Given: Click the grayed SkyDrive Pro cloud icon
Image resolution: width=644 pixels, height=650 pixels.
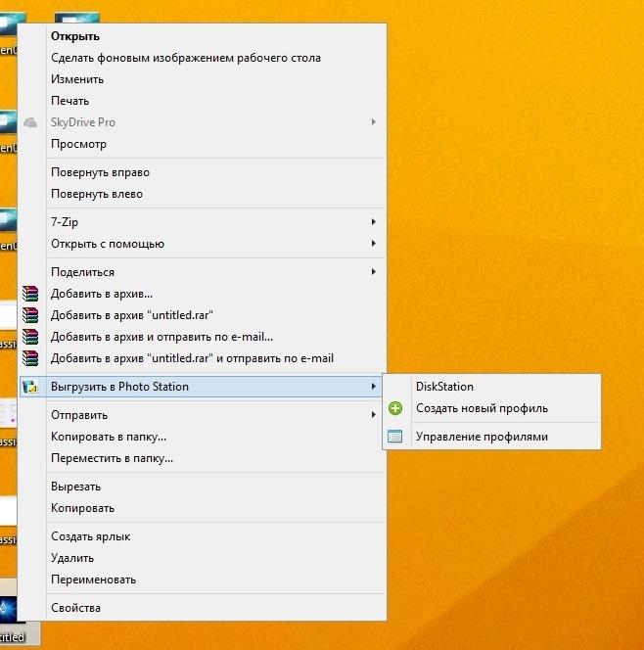Looking at the screenshot, I should point(30,122).
